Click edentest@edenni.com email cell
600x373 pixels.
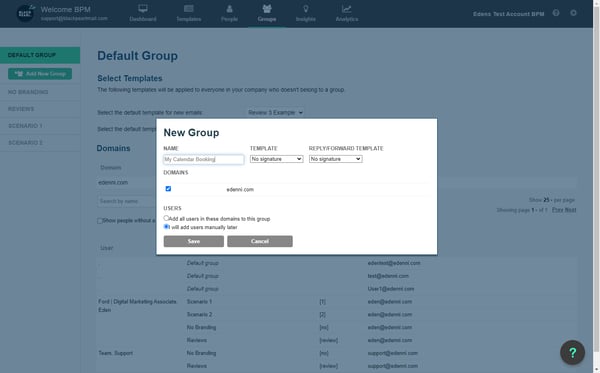(394, 263)
